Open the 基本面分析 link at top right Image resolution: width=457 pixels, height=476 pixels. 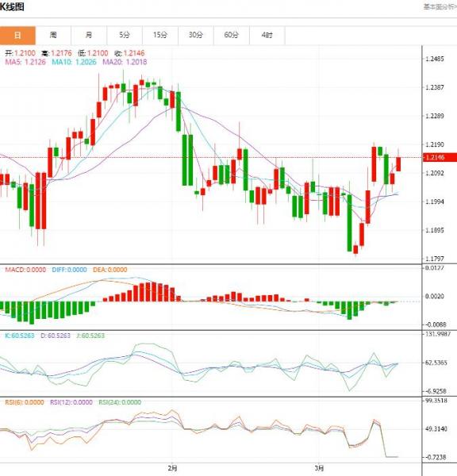(x=440, y=6)
